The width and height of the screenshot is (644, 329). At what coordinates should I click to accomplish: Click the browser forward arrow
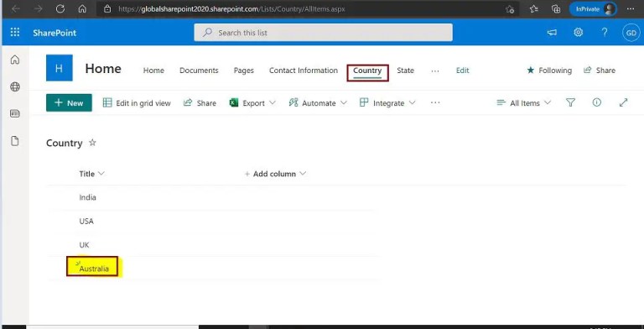(39, 8)
